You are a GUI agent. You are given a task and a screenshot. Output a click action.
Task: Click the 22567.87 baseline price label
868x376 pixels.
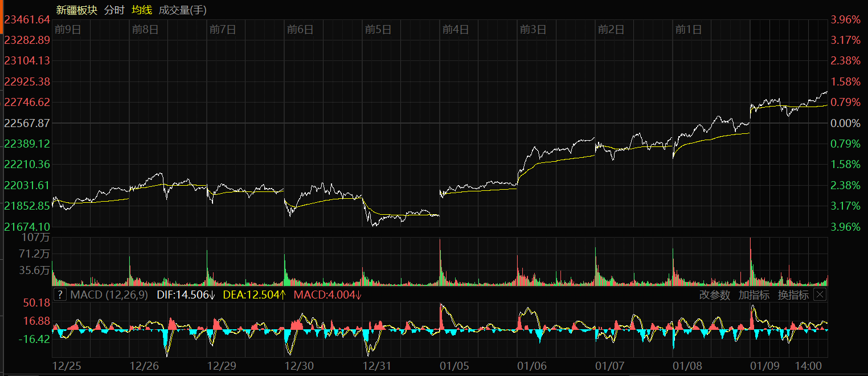point(27,123)
